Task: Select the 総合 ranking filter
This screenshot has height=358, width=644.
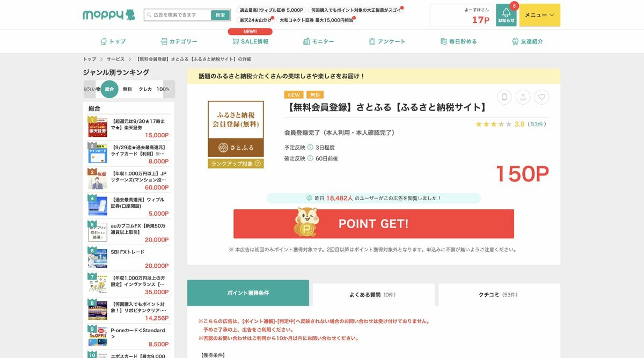Action: [109, 89]
